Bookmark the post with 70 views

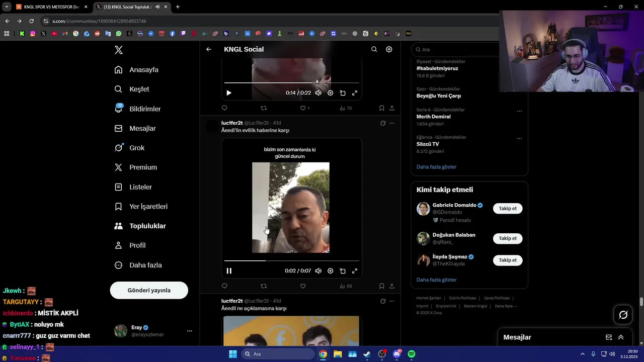click(x=382, y=108)
